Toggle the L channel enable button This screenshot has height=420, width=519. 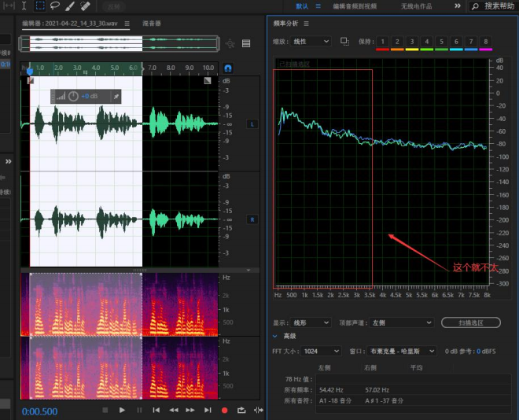(252, 124)
